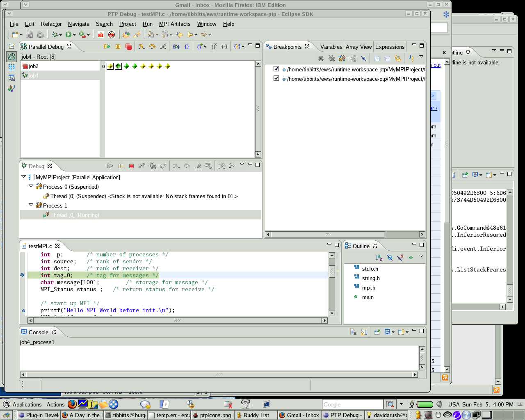Viewport: 525px width, 420px height.
Task: Open the File menu
Action: coord(14,24)
